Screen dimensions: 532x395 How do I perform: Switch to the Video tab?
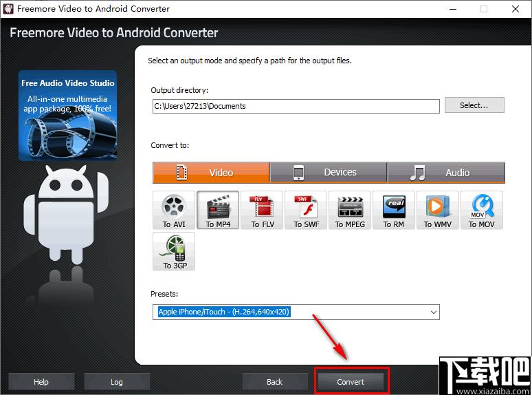coord(211,173)
